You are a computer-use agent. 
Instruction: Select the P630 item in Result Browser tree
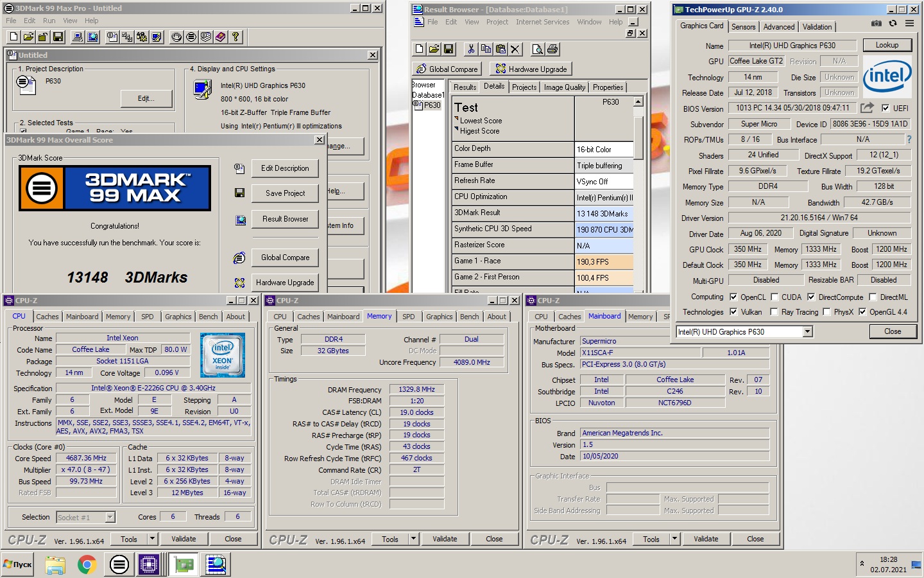(x=428, y=105)
